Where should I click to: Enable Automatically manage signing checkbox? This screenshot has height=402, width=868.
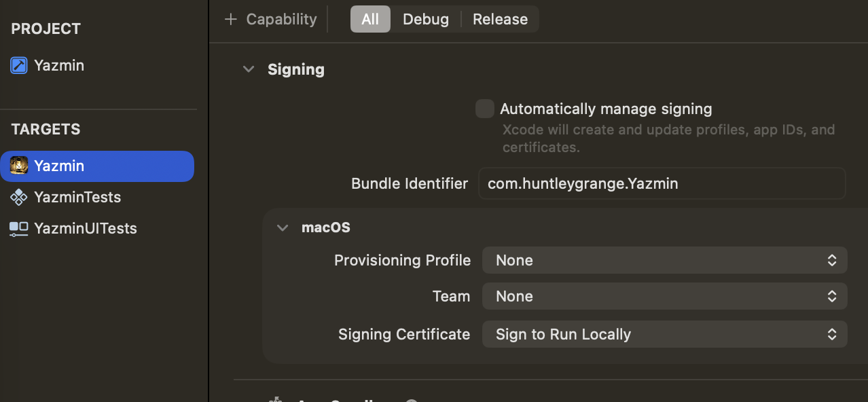click(x=484, y=109)
